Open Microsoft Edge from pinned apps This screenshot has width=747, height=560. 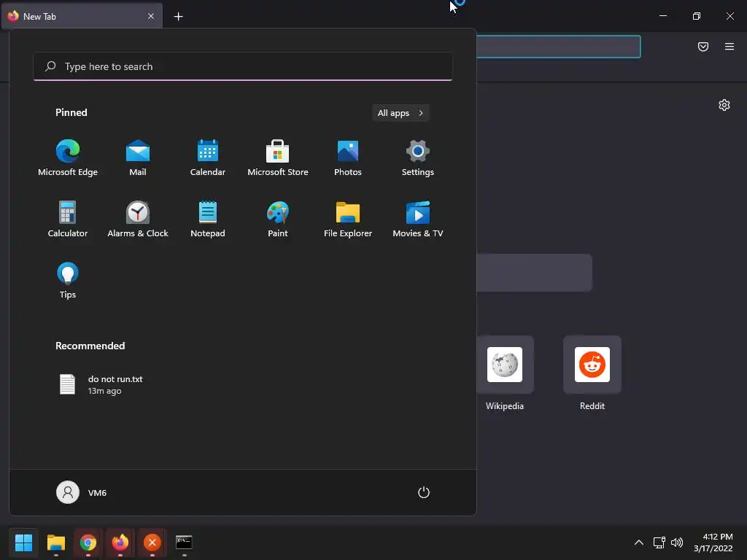[68, 158]
